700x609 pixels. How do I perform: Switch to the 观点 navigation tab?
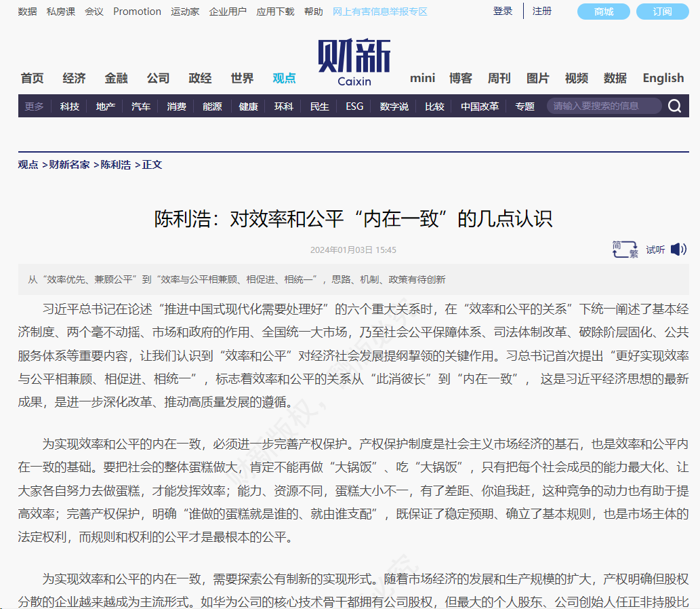coord(284,78)
